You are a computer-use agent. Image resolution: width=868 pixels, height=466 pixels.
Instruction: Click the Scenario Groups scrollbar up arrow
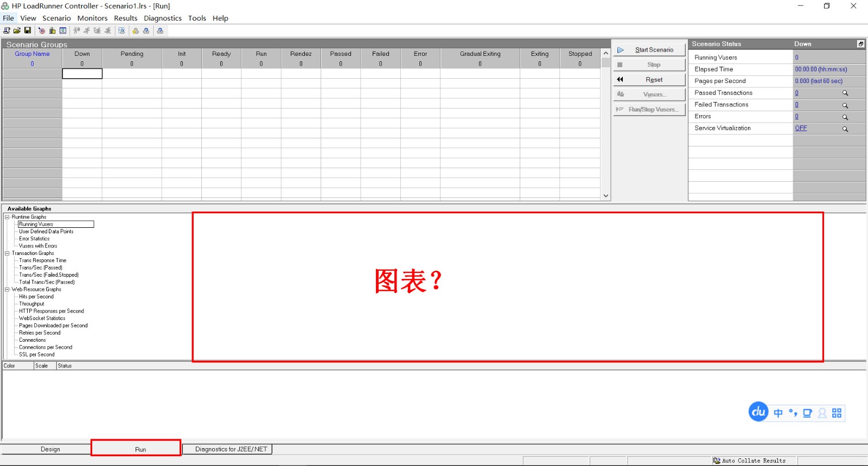(606, 53)
